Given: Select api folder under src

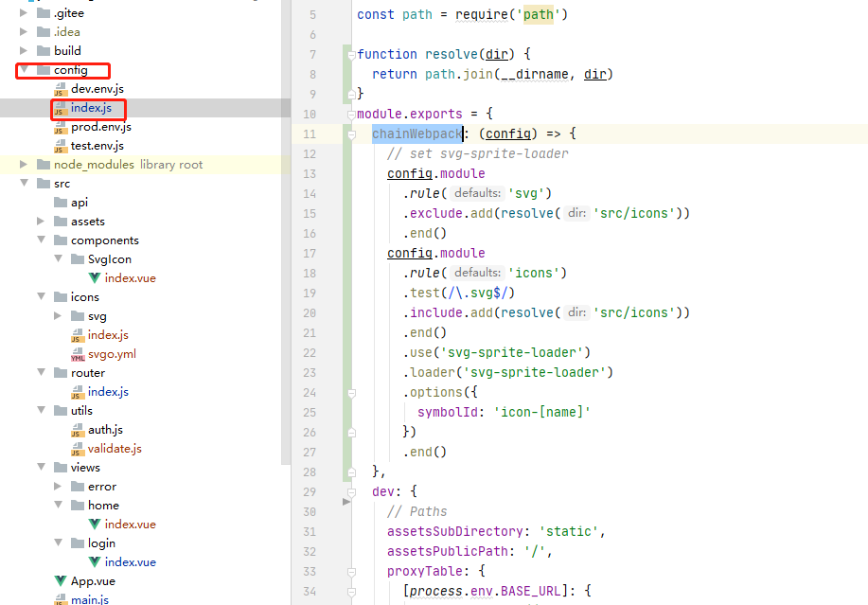Looking at the screenshot, I should 80,203.
